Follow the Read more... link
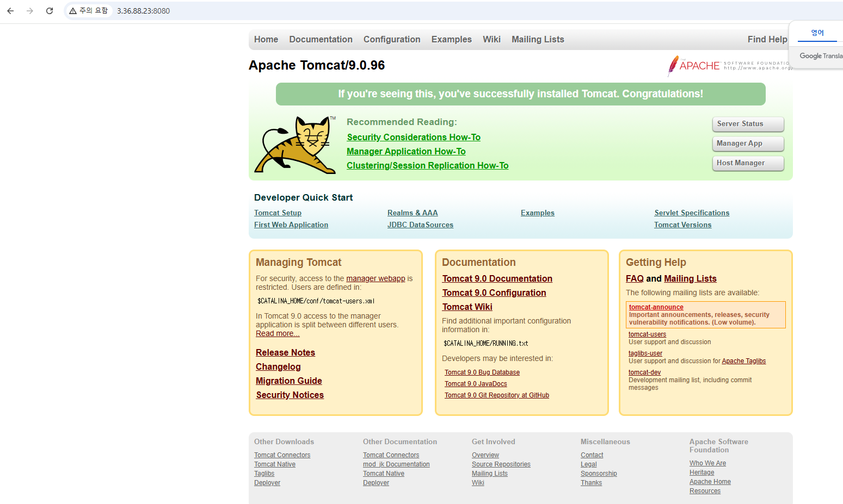The width and height of the screenshot is (843, 504). 278,333
